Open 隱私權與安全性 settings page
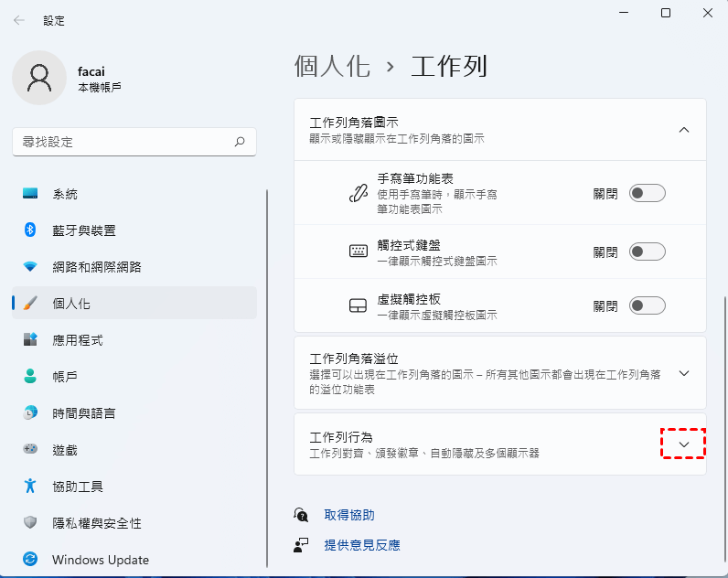 point(97,523)
